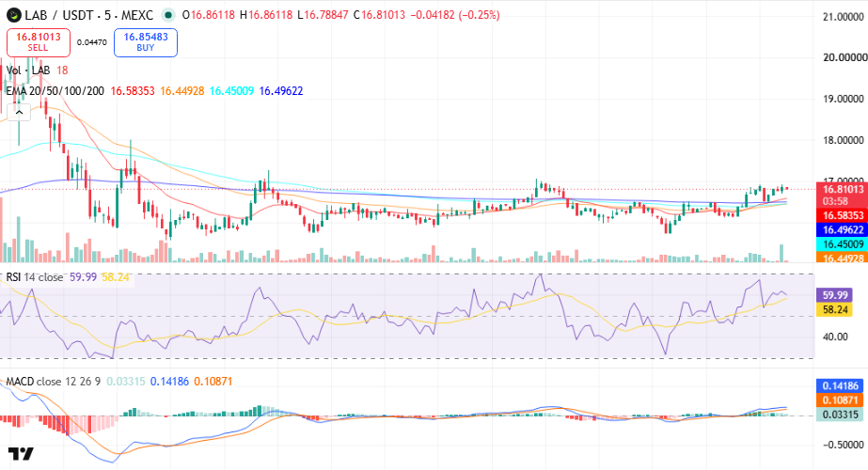This screenshot has height=470, width=868.
Task: Open the EMA 20/50/100/200 indicator legend
Action: [55, 91]
